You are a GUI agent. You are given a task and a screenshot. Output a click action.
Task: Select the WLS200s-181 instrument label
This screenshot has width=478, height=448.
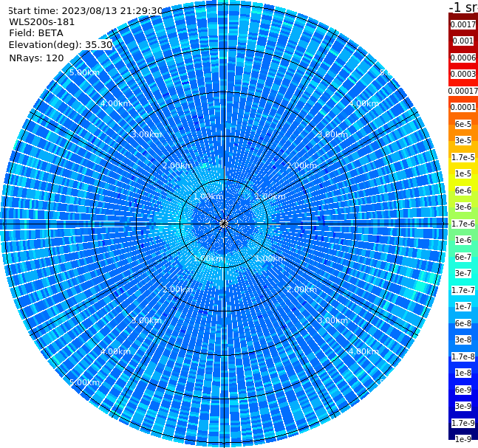click(x=42, y=22)
